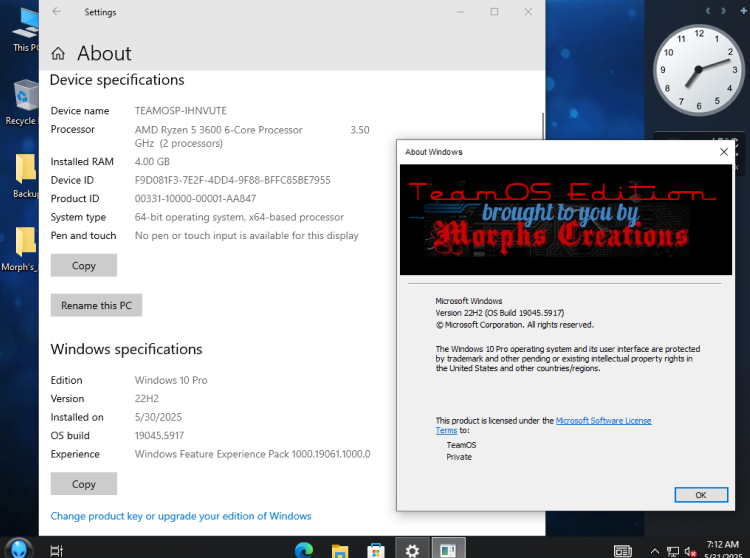Click the Home icon beside About
Screen dimensions: 750x558
coord(58,54)
